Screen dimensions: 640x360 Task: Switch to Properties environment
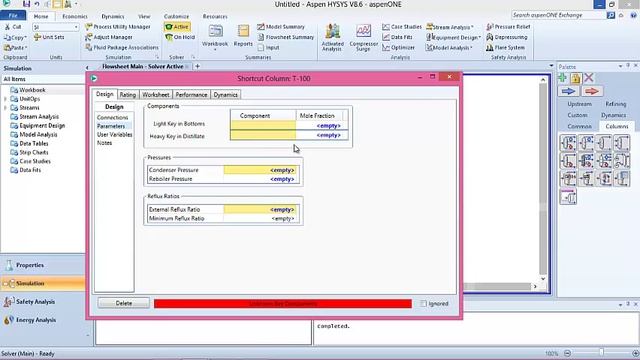[43, 265]
